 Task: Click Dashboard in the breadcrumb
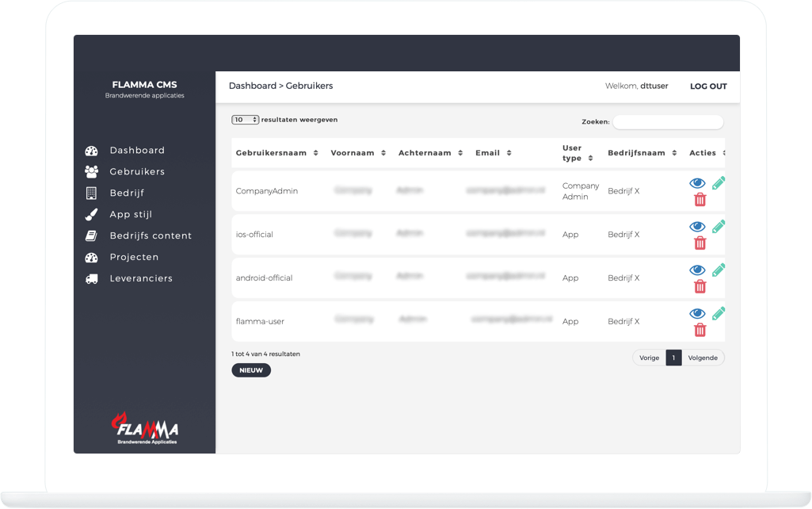click(253, 86)
